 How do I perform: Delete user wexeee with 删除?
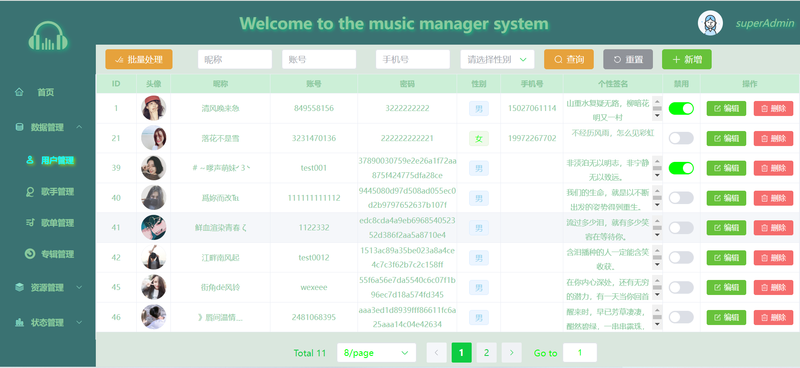[773, 287]
